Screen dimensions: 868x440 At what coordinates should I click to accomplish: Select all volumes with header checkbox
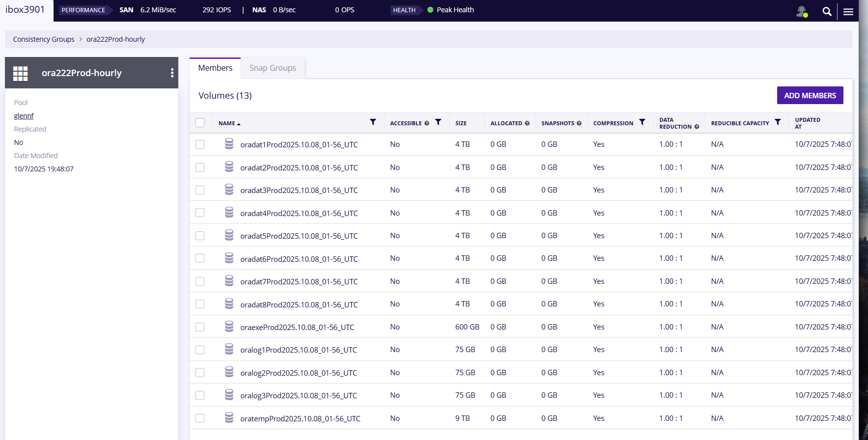(200, 123)
